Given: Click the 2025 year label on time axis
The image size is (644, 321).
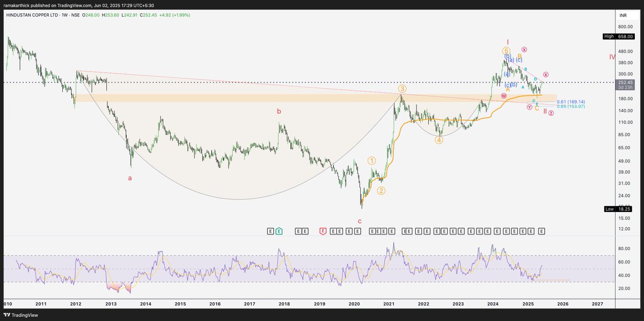Looking at the screenshot, I should point(528,304).
